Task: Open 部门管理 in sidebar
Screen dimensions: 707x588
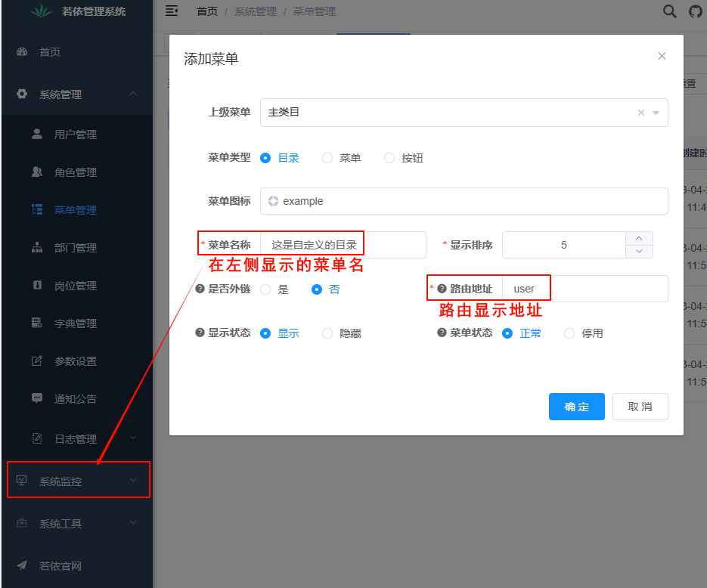Action: coord(77,248)
